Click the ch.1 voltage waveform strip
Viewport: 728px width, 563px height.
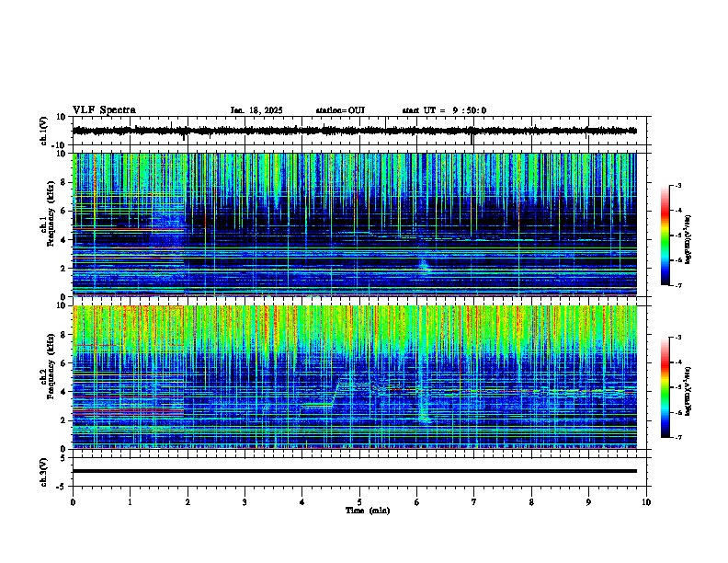click(x=359, y=131)
